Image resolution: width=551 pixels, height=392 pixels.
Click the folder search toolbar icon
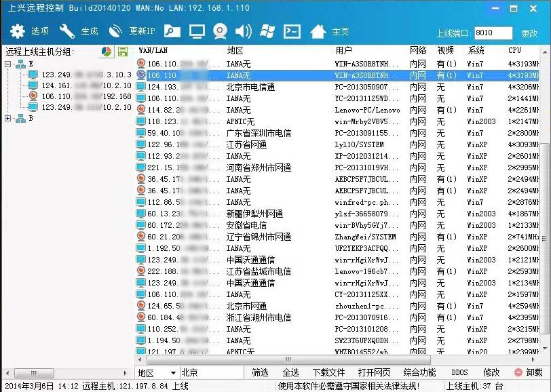tap(172, 31)
